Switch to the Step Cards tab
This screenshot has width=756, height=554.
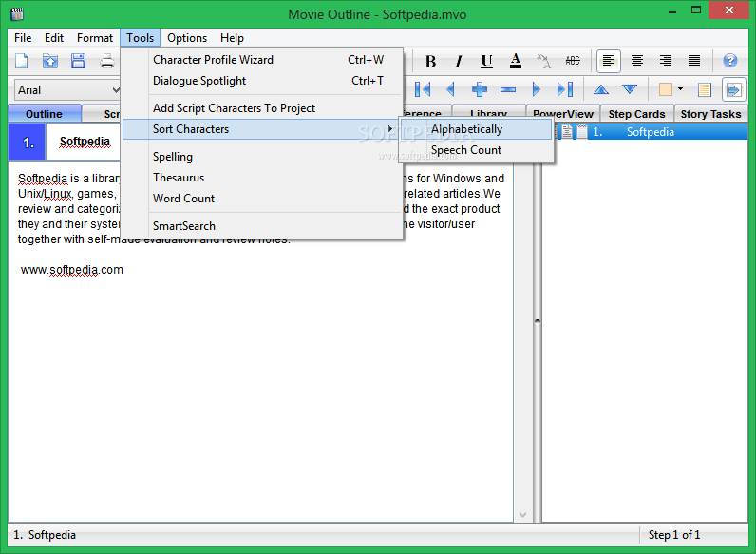point(636,114)
